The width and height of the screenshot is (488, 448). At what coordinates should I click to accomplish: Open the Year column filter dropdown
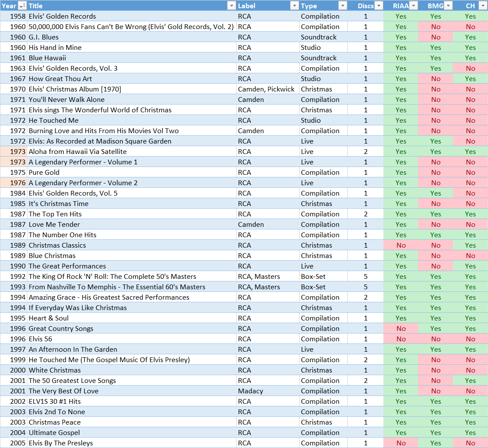(22, 6)
